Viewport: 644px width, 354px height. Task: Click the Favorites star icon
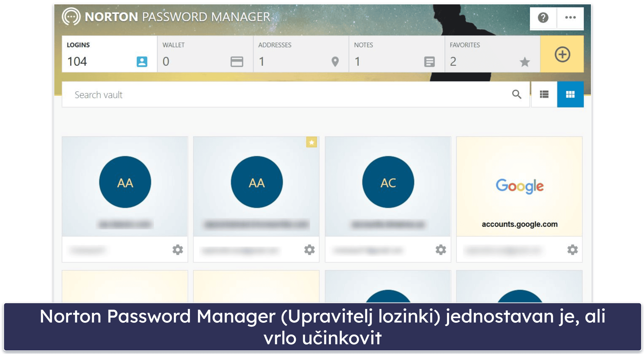pos(525,62)
